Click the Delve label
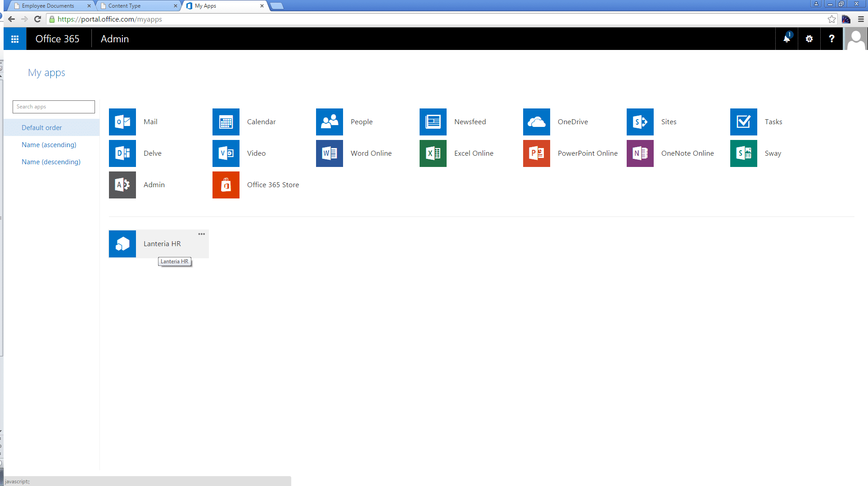The image size is (868, 486). [x=152, y=153]
